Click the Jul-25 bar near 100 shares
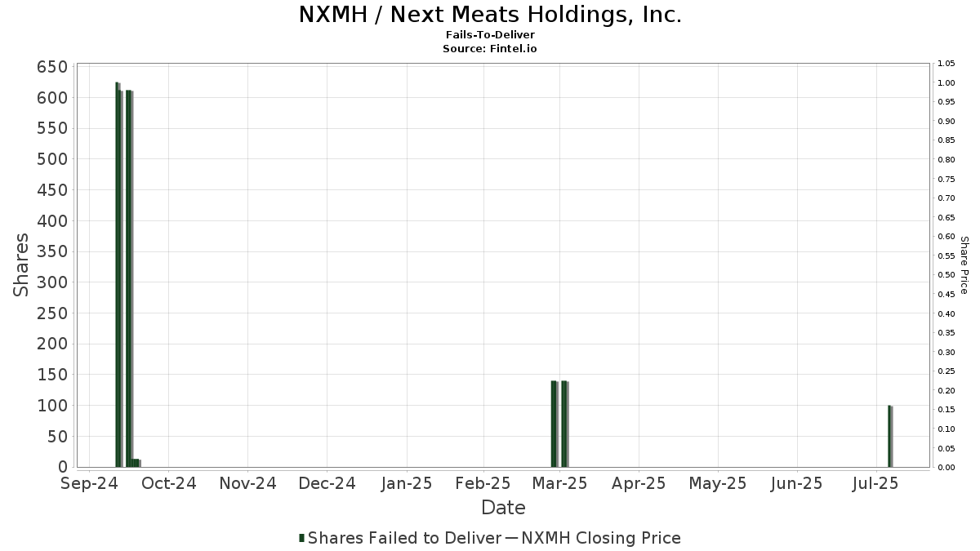This screenshot has width=980, height=551. click(890, 436)
